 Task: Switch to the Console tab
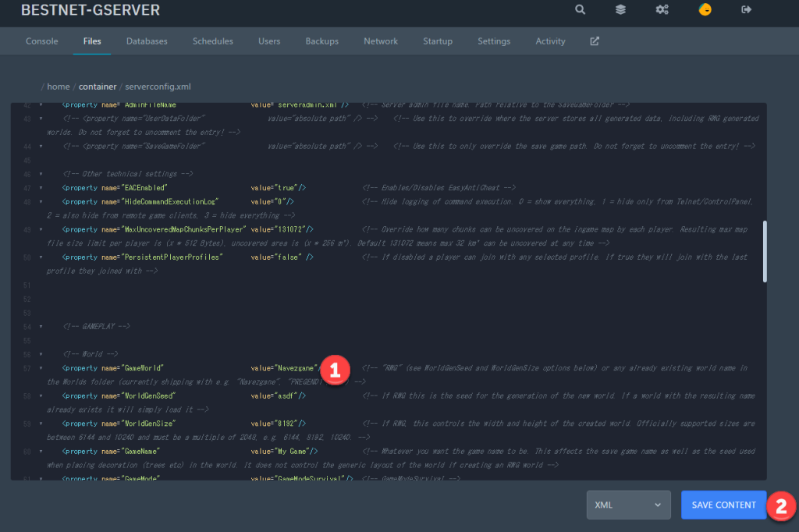(41, 41)
